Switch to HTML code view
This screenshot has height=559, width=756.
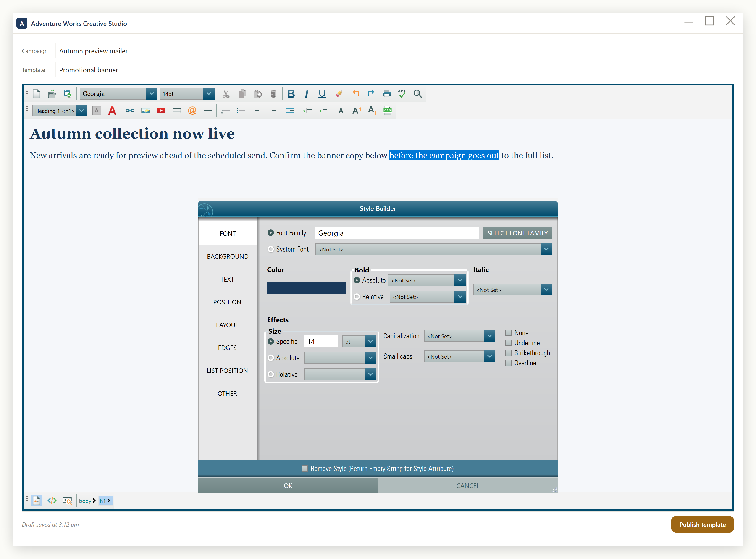coord(52,501)
